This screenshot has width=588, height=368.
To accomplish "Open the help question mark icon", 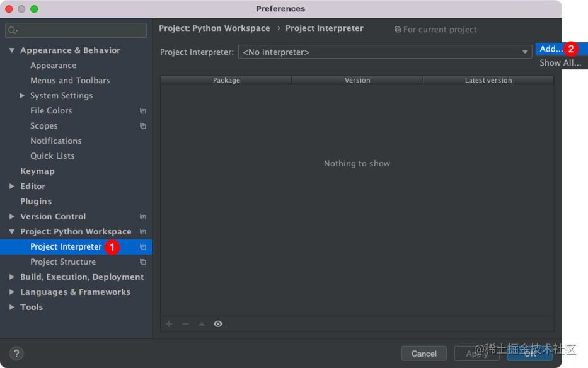I will click(16, 353).
